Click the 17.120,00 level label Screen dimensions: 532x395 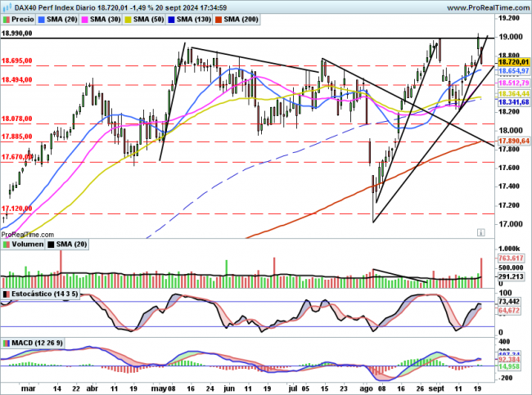(16, 209)
